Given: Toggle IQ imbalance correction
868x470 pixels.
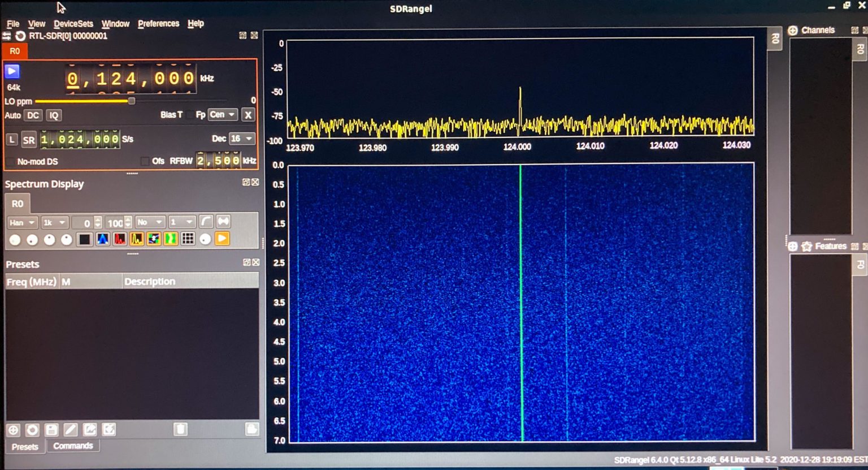Looking at the screenshot, I should coord(54,115).
